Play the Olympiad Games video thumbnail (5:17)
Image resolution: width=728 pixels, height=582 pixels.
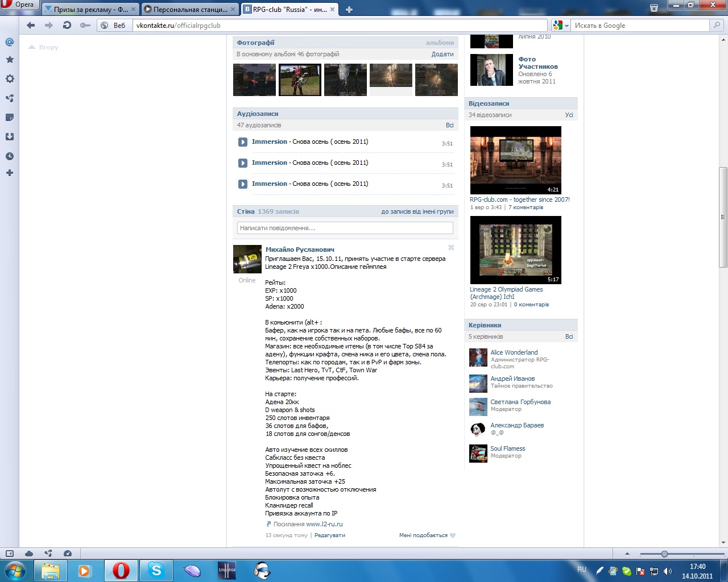[516, 250]
